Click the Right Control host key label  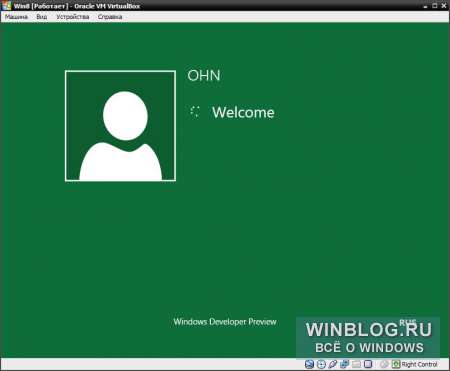(419, 364)
